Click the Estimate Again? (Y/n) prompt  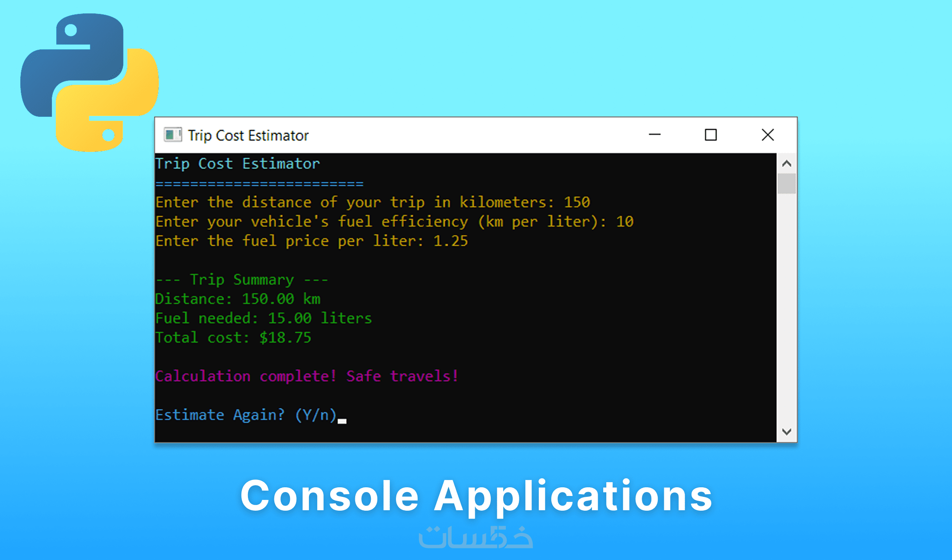(246, 415)
